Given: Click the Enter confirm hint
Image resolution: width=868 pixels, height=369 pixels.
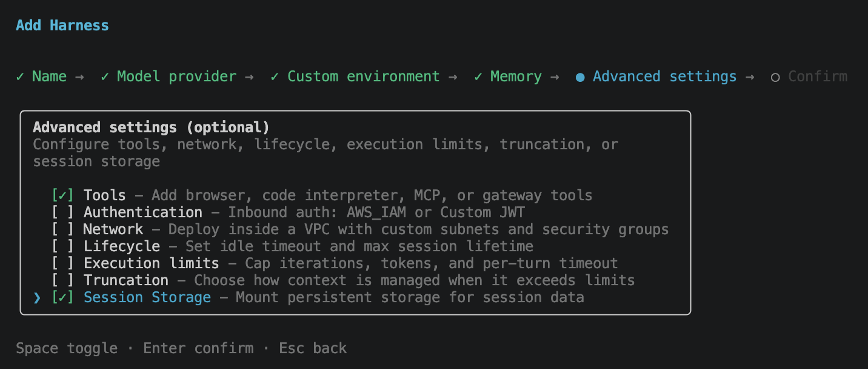Looking at the screenshot, I should coord(198,348).
